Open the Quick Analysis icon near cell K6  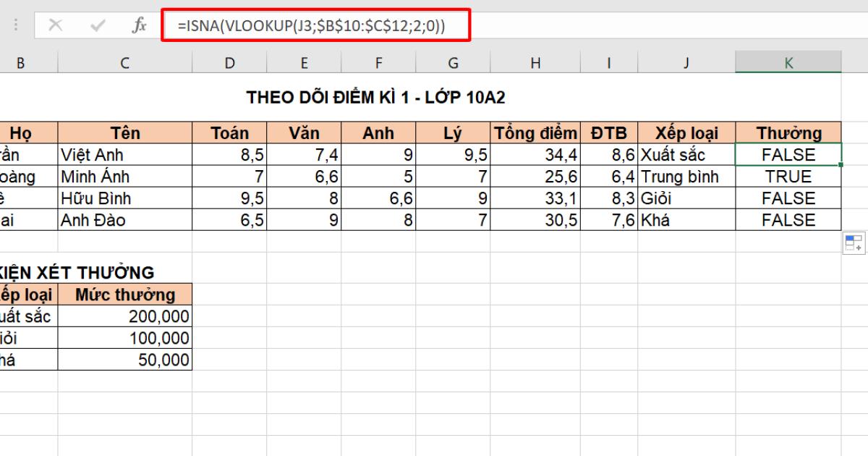(854, 242)
